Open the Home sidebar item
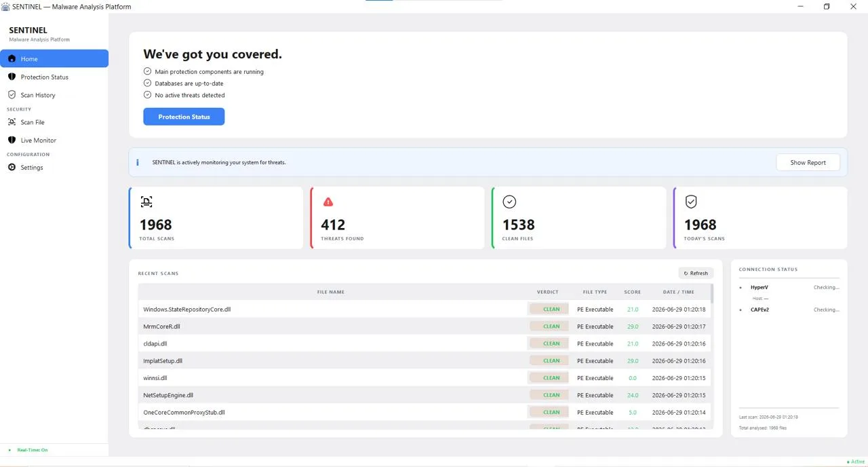Screen dimensions: 868x467 click(54, 58)
